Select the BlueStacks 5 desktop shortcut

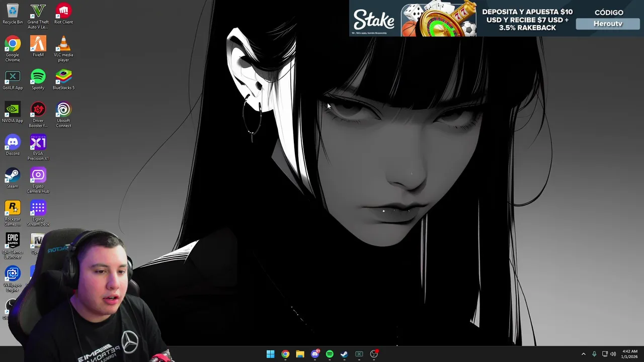[x=63, y=80]
